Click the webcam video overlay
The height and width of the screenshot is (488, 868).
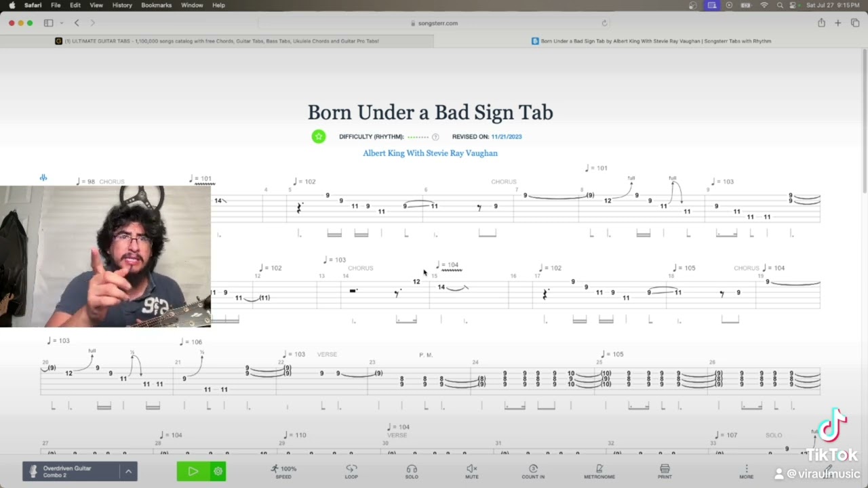105,256
